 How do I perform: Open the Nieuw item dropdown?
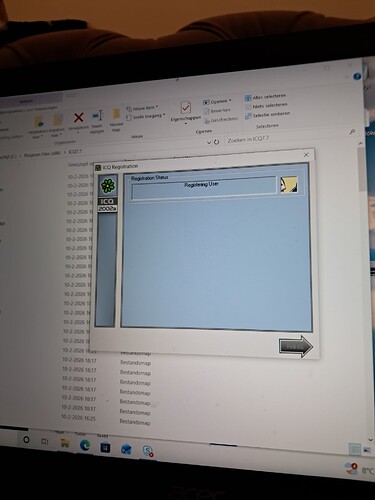tap(142, 108)
